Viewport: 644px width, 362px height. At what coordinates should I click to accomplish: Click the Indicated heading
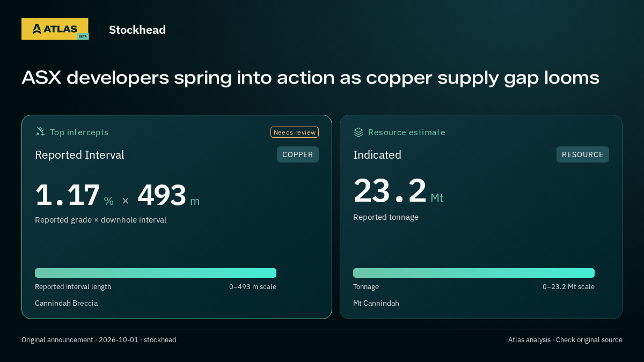pyautogui.click(x=377, y=155)
